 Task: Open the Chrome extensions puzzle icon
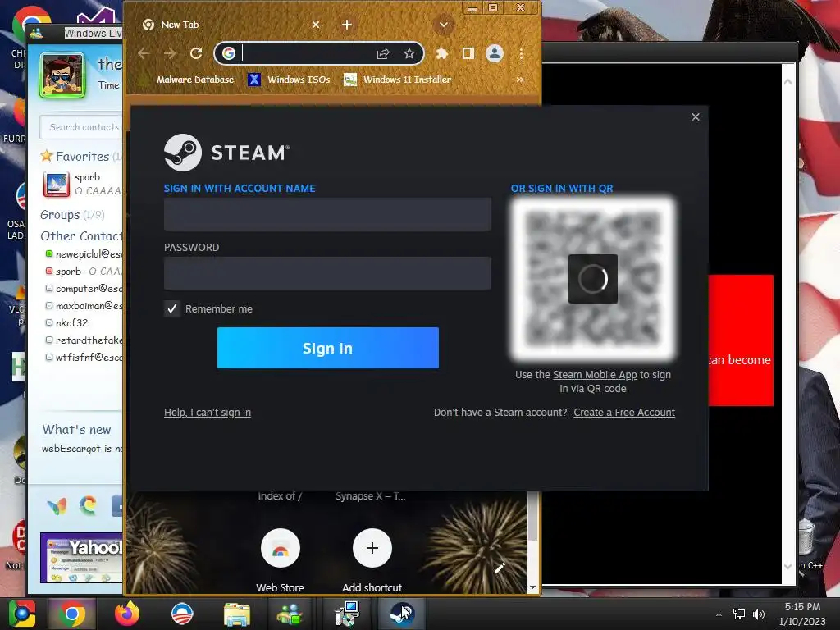click(442, 53)
